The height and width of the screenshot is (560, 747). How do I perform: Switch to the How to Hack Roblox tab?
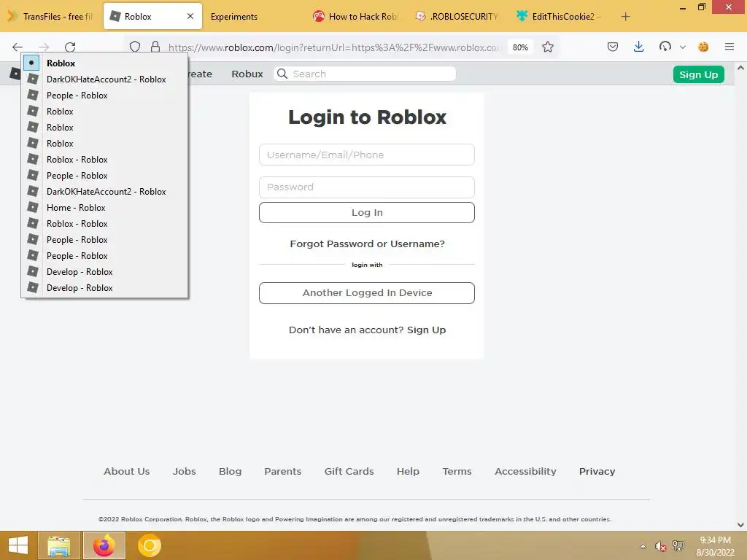356,17
